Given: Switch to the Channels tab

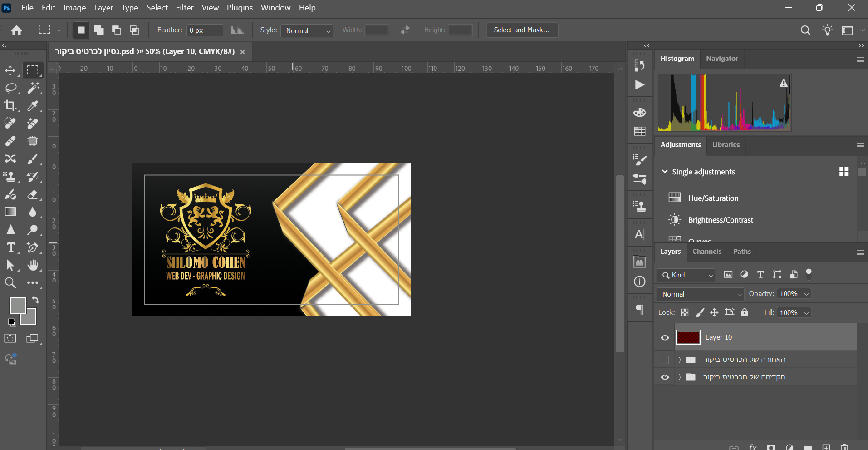Looking at the screenshot, I should tap(706, 252).
